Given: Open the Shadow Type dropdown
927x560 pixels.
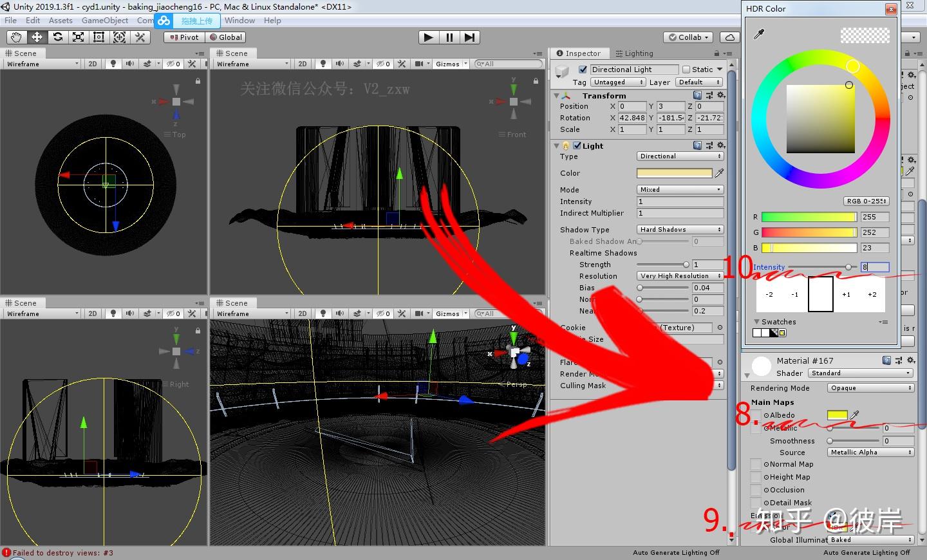Looking at the screenshot, I should pos(680,230).
